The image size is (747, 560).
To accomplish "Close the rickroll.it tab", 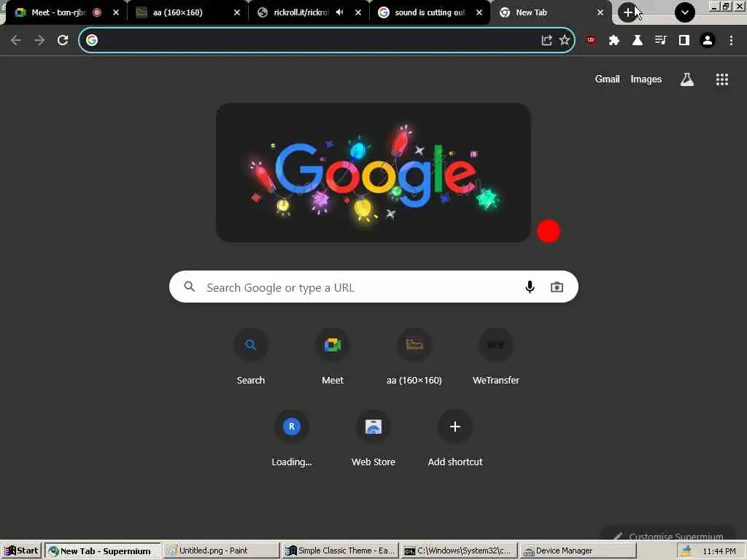I will 358,12.
